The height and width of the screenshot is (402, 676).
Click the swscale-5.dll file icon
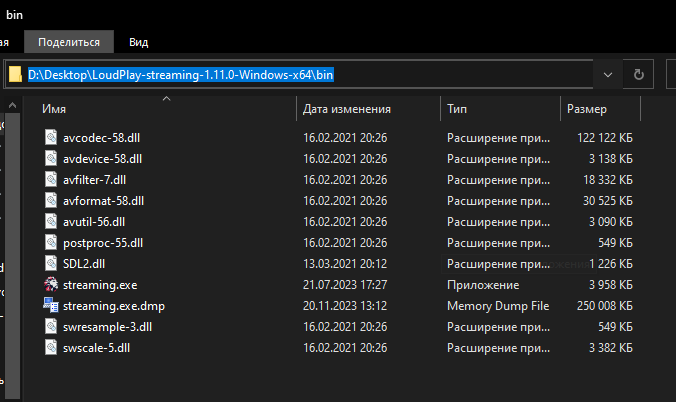point(51,347)
